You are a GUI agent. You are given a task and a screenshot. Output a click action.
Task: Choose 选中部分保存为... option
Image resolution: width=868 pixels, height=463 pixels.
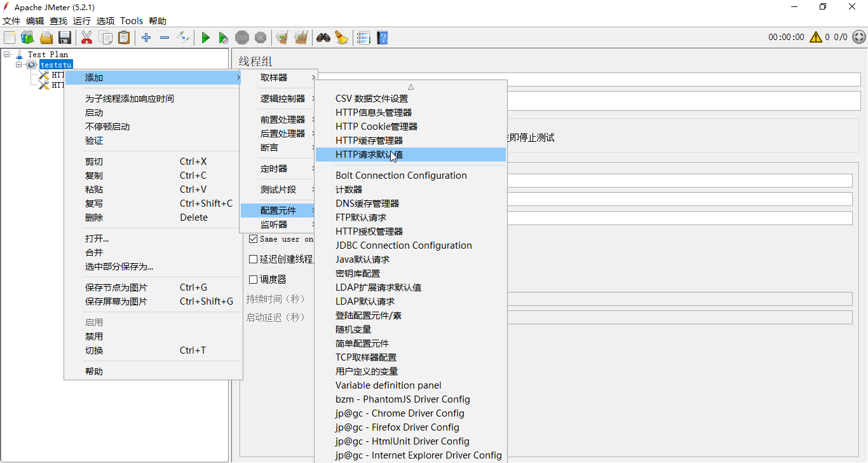[x=153, y=266]
